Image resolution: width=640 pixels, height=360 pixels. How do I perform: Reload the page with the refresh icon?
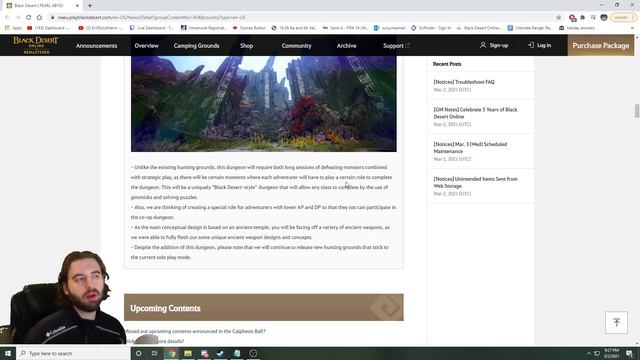(29, 18)
